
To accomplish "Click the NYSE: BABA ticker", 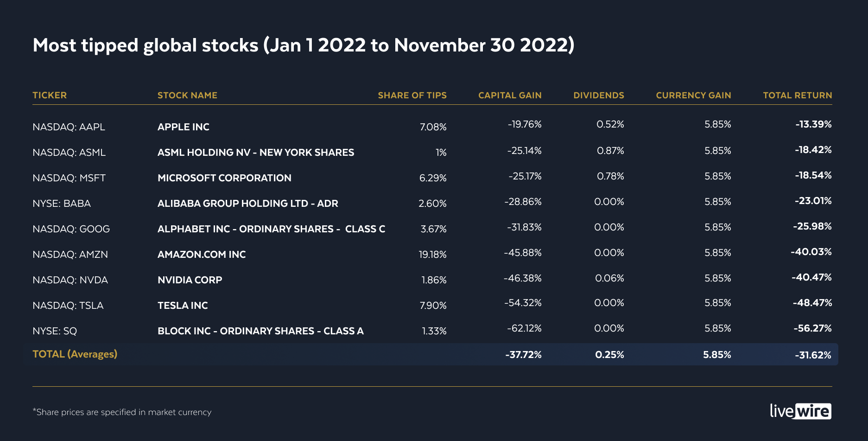I will (62, 204).
